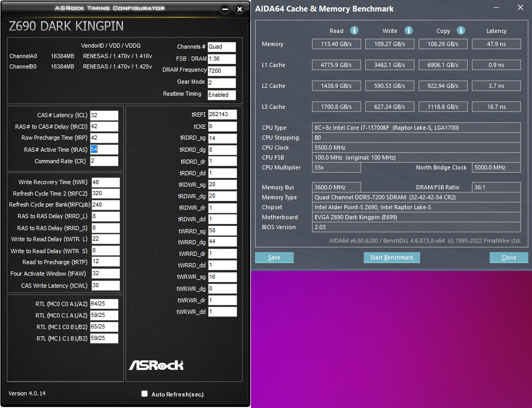Close the ASRock Timing Configurator window
Screen dimensions: 532x408
pos(239,9)
